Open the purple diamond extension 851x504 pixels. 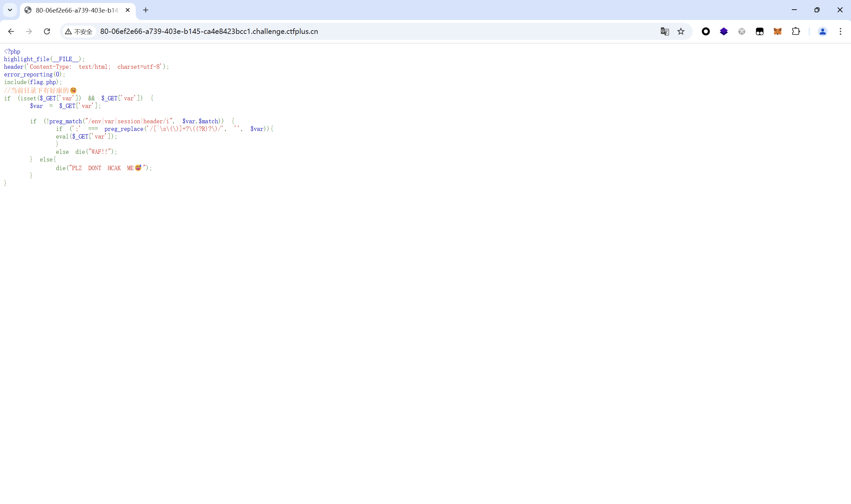coord(724,32)
